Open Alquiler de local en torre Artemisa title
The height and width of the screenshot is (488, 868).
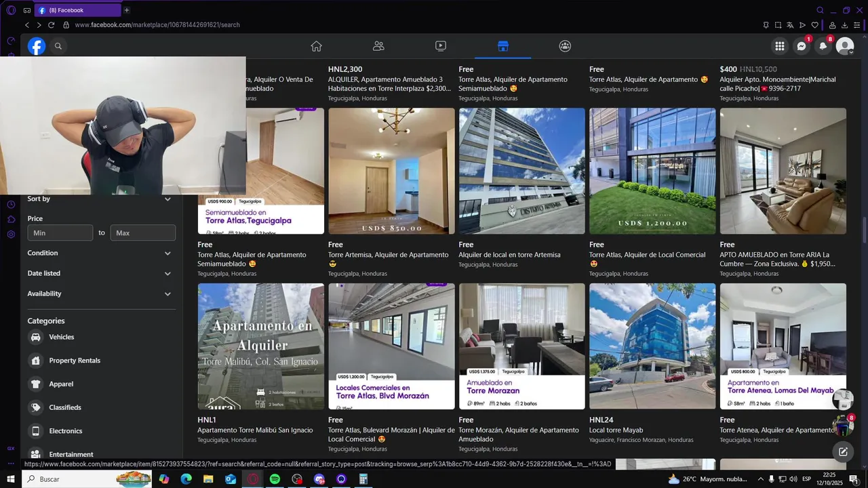[x=510, y=255]
